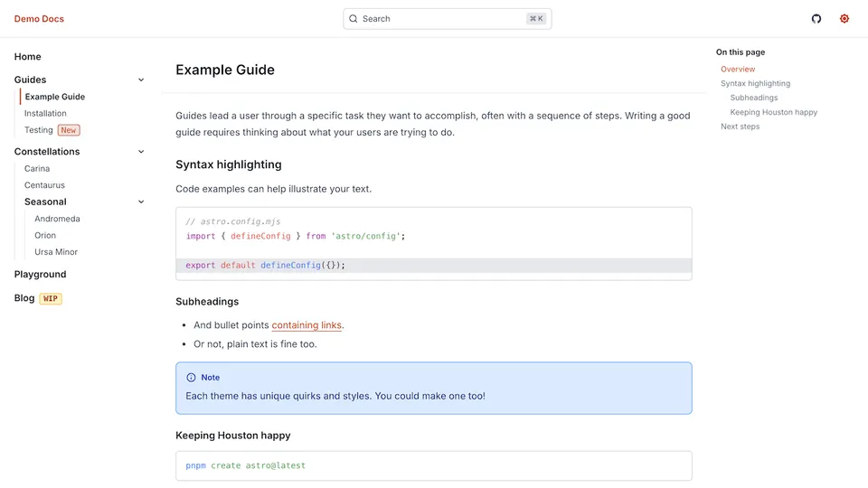Select Example Guide in sidebar

pos(55,97)
